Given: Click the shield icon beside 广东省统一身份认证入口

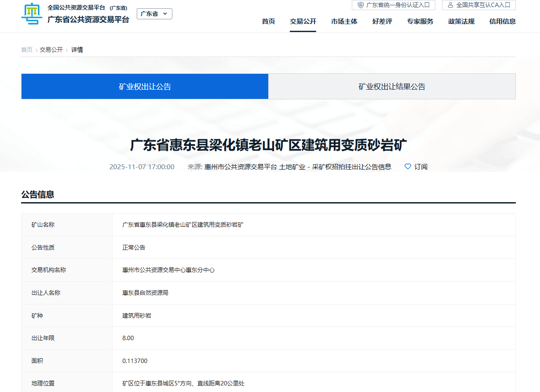Looking at the screenshot, I should [x=361, y=5].
